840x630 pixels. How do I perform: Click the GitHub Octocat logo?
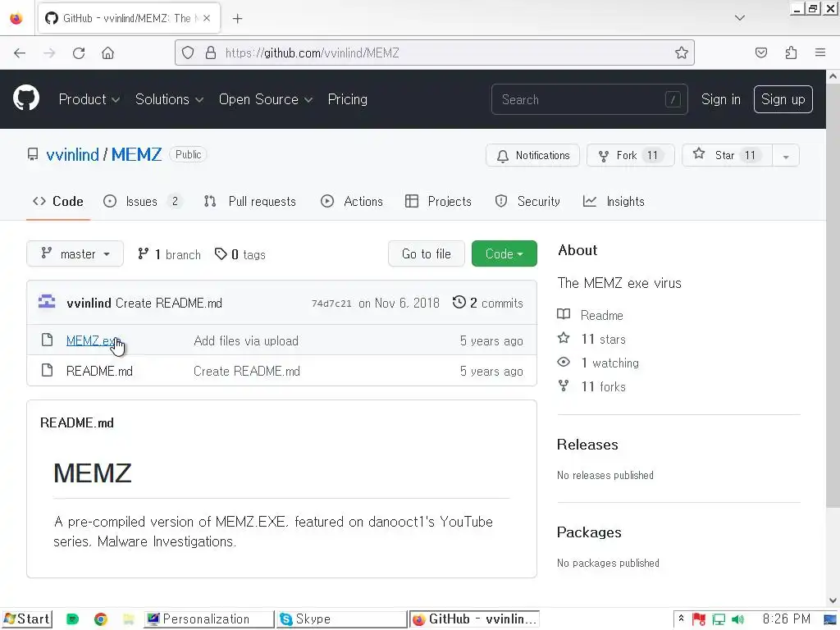click(25, 98)
